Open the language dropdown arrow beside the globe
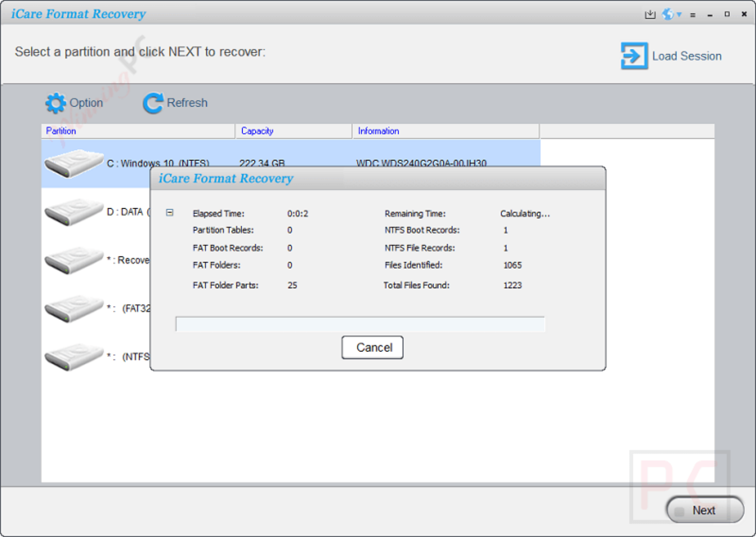 (679, 15)
